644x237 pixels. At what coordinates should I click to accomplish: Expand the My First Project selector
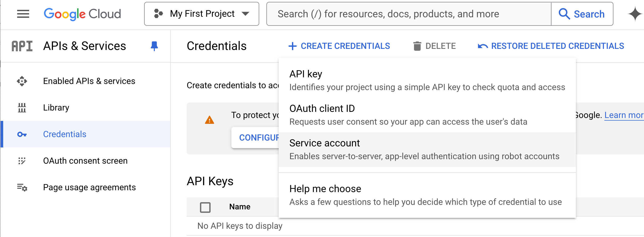coord(202,14)
